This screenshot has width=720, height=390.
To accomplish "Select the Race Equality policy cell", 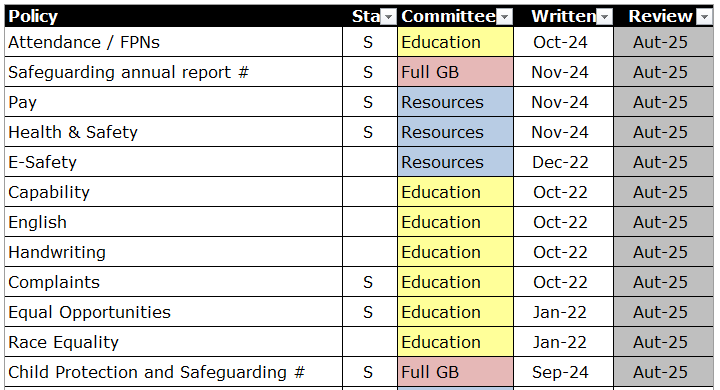I will pos(174,342).
